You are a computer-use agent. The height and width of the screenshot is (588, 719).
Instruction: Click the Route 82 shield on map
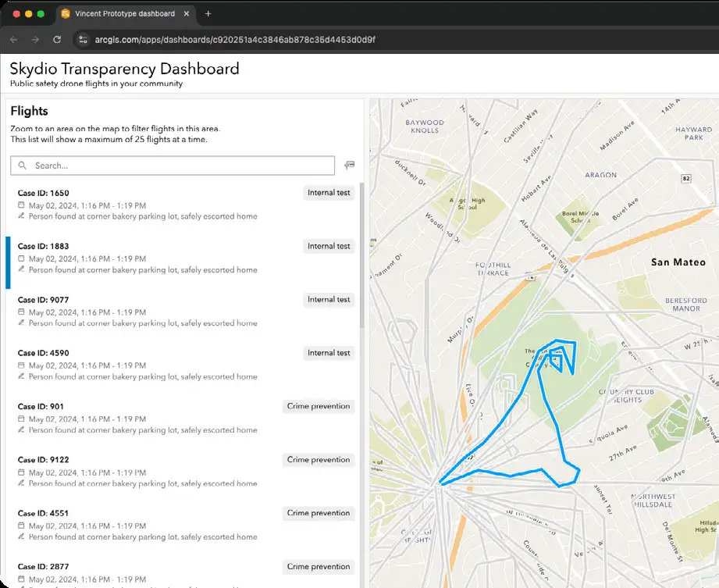(x=686, y=178)
